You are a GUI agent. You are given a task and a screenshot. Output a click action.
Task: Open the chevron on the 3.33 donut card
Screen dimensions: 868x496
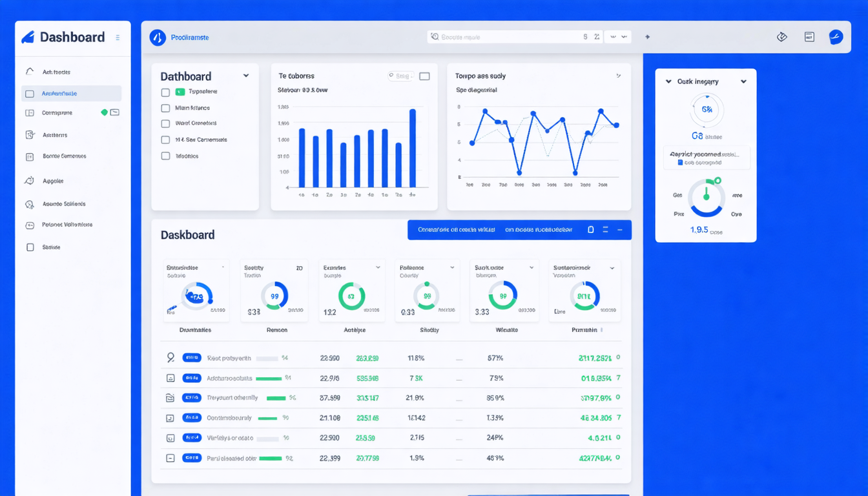532,267
